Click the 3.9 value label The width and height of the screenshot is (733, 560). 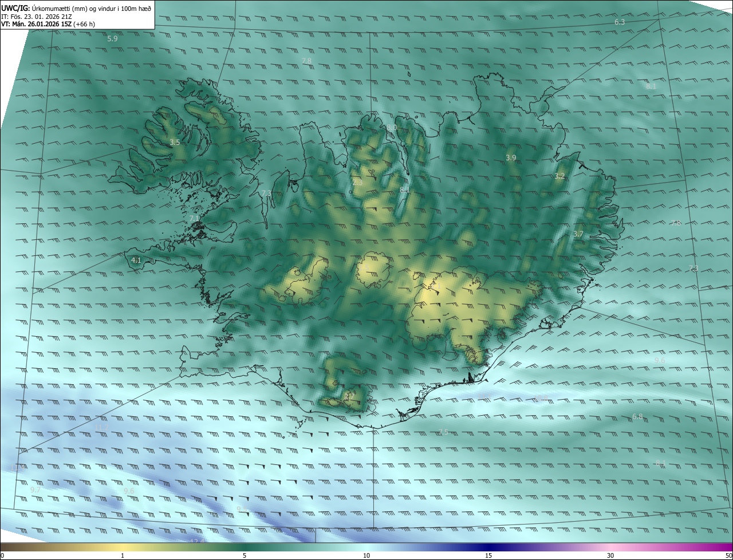tap(511, 157)
